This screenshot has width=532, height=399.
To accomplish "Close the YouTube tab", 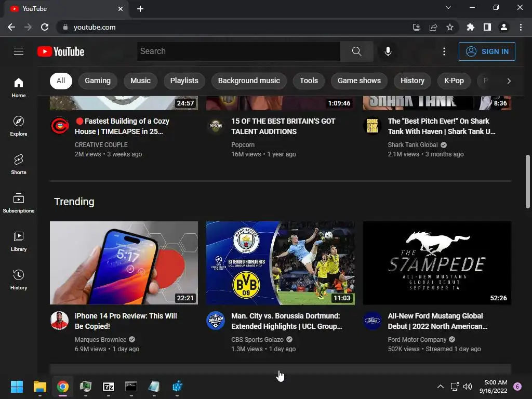I will click(x=121, y=9).
